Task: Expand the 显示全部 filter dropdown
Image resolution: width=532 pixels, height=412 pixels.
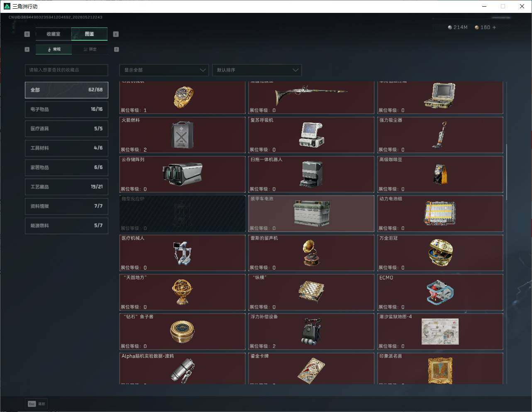Action: pos(164,70)
